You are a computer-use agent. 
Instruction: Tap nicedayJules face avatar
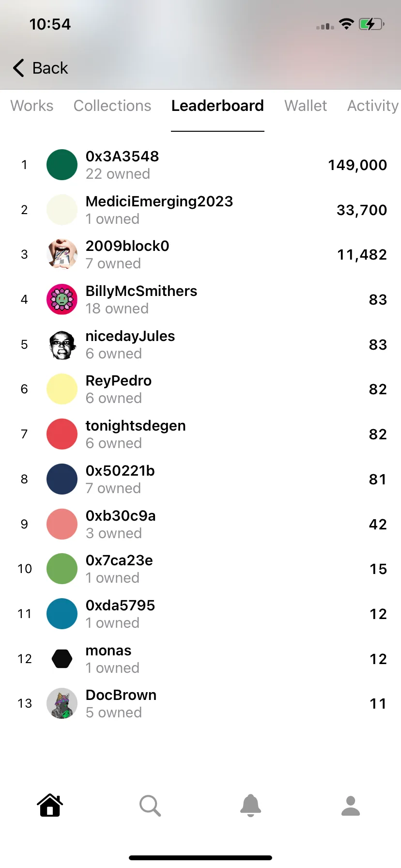click(x=62, y=344)
